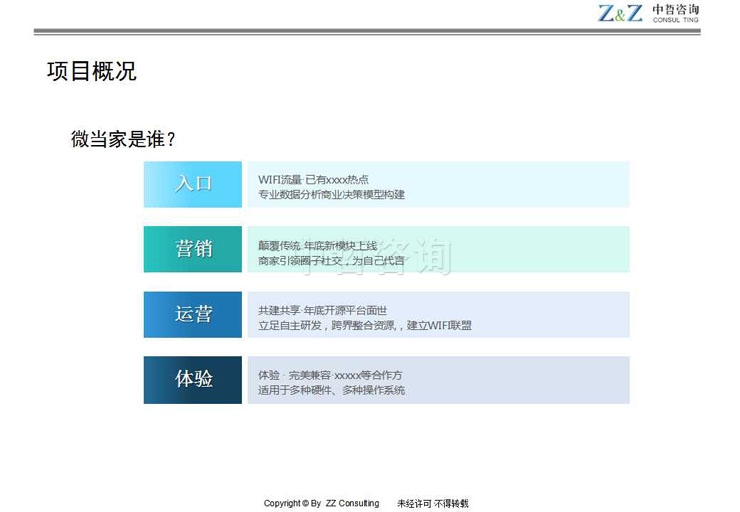Select the 专业数据分析商业决策模型构建 text line
740x512 pixels.
(331, 194)
